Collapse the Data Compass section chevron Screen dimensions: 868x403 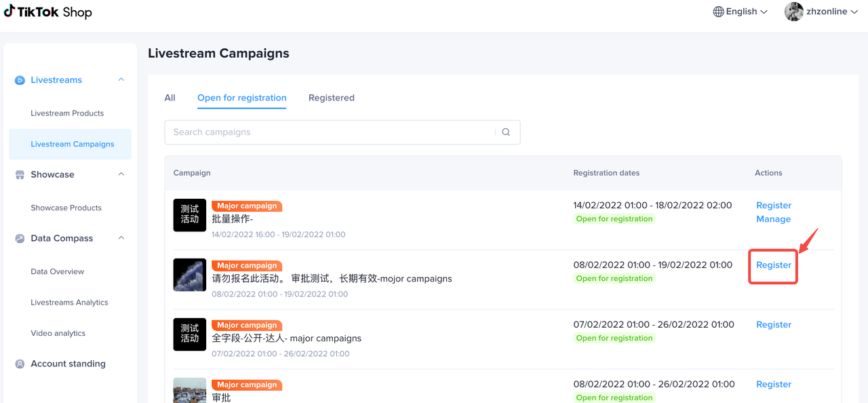[x=121, y=238]
